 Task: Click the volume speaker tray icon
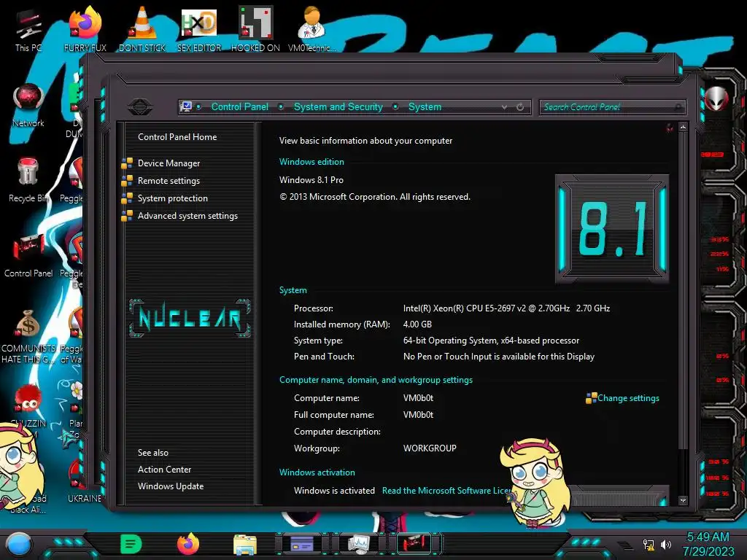tap(665, 544)
